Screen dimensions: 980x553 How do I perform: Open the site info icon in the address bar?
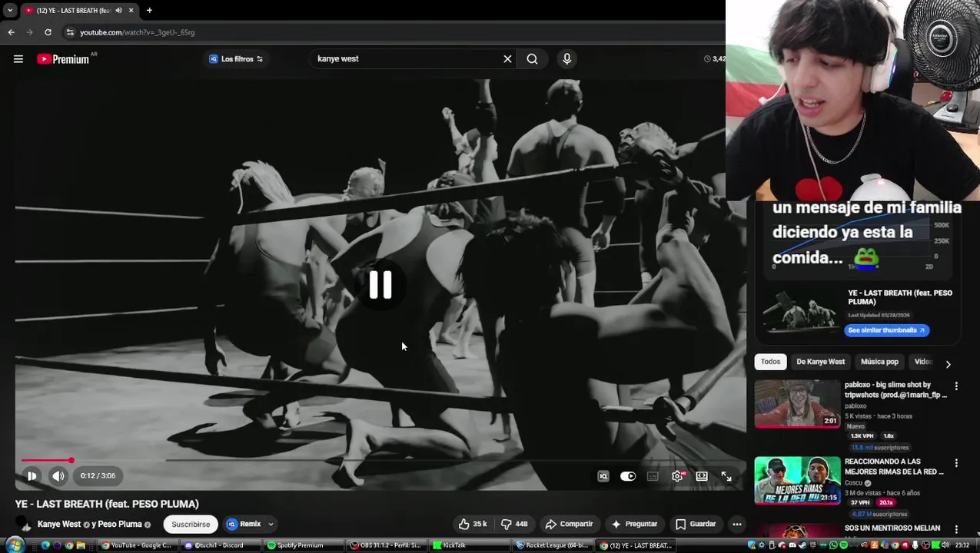[70, 32]
